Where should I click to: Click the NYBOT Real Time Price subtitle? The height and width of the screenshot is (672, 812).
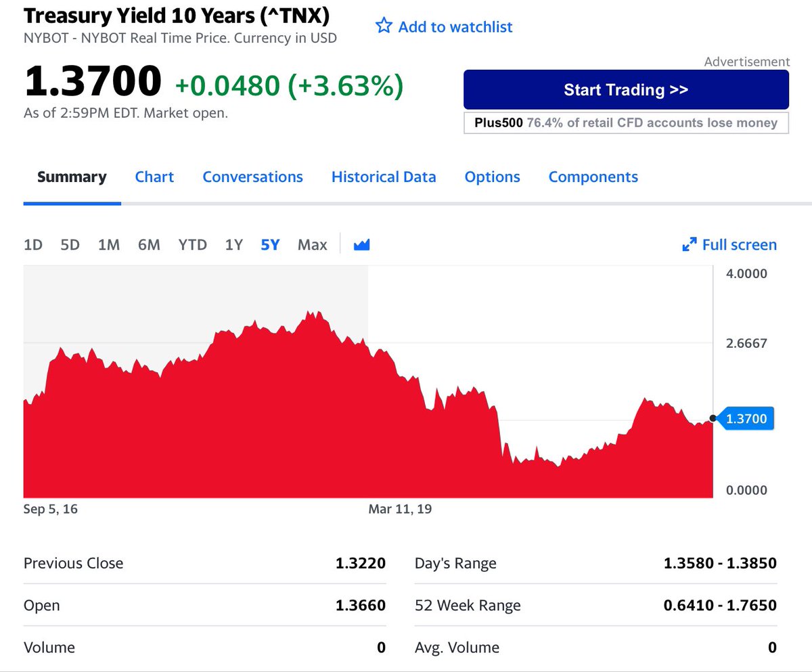(x=180, y=38)
